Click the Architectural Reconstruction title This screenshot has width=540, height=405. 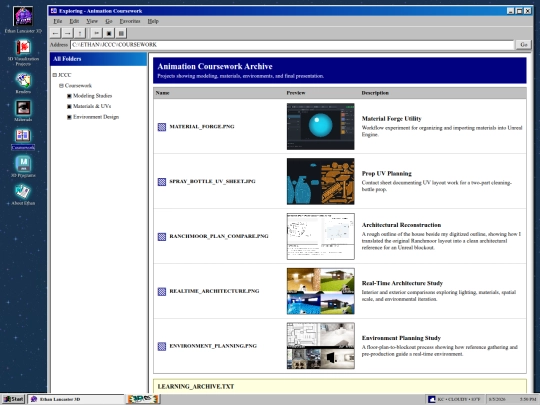(x=401, y=225)
